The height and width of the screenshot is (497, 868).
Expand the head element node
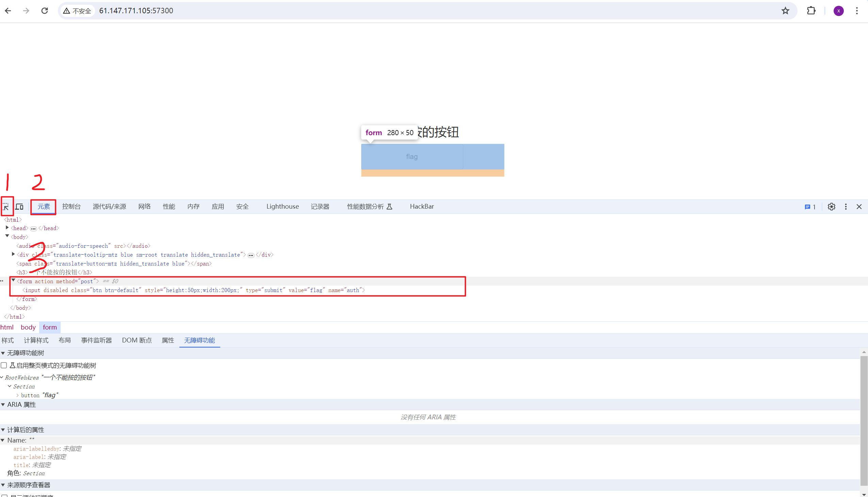[x=7, y=228]
